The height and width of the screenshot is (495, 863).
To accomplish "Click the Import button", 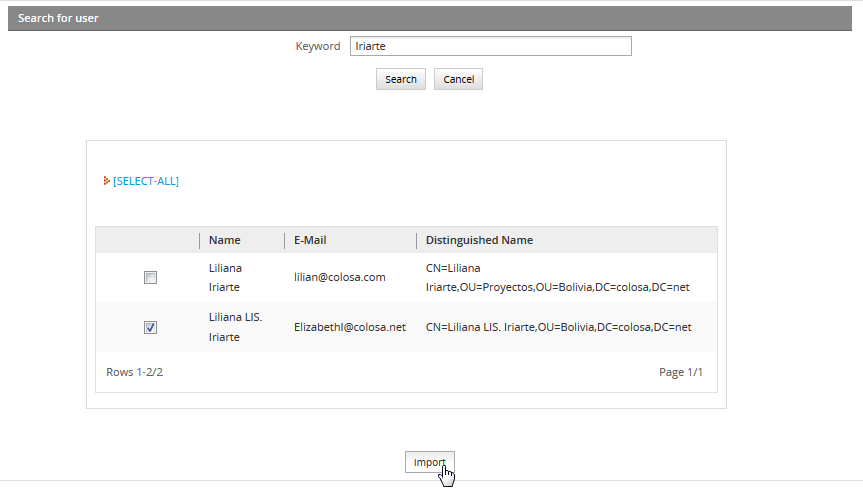I will (429, 462).
